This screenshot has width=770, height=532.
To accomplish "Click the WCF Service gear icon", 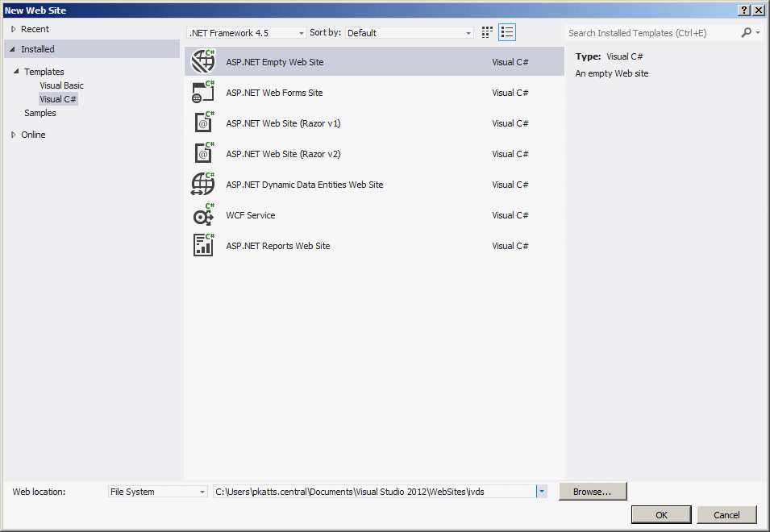I will tap(203, 215).
